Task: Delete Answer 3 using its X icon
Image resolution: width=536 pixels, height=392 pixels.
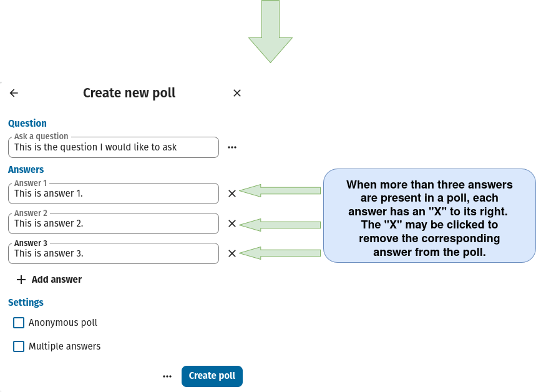Action: coord(232,253)
